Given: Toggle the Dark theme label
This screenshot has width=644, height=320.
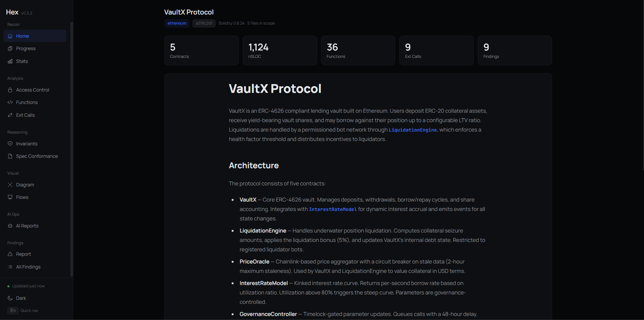Looking at the screenshot, I should point(21,298).
